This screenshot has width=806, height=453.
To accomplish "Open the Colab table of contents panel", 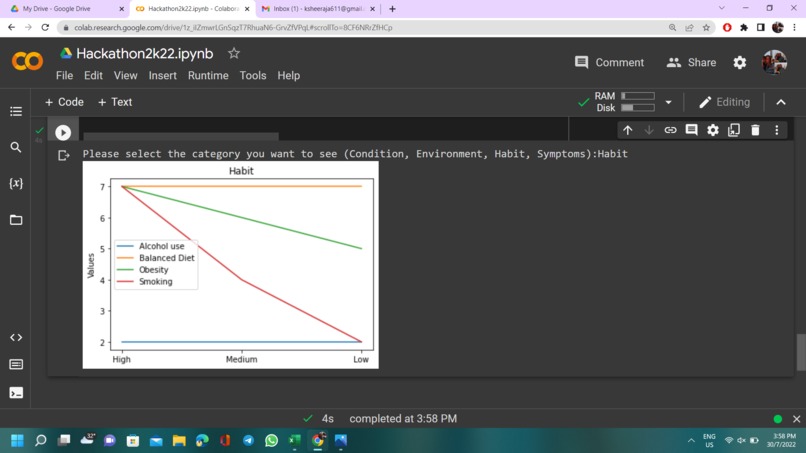I will click(x=16, y=111).
